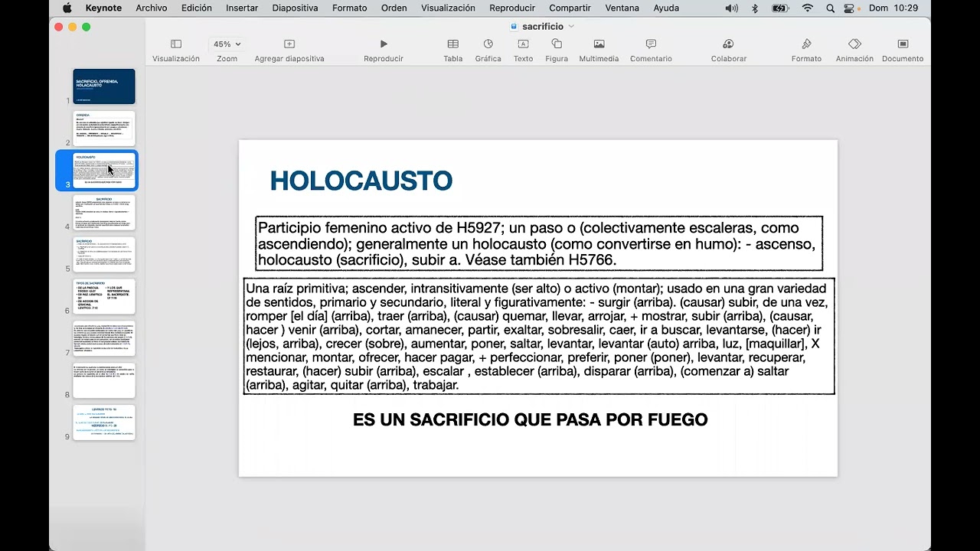Open the Keynote application menu

pos(103,8)
